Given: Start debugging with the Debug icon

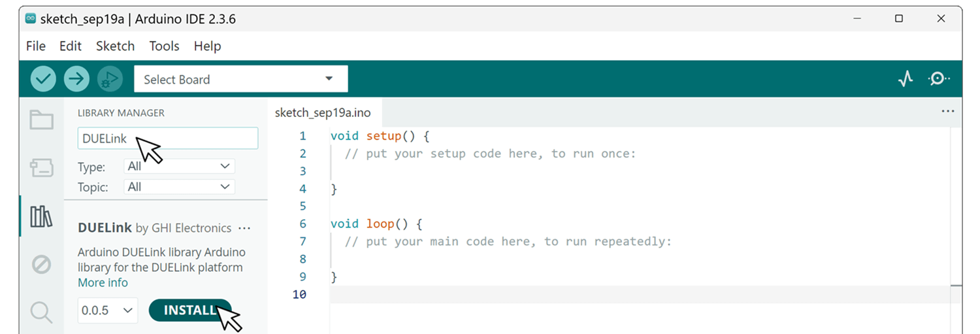Looking at the screenshot, I should coord(110,79).
